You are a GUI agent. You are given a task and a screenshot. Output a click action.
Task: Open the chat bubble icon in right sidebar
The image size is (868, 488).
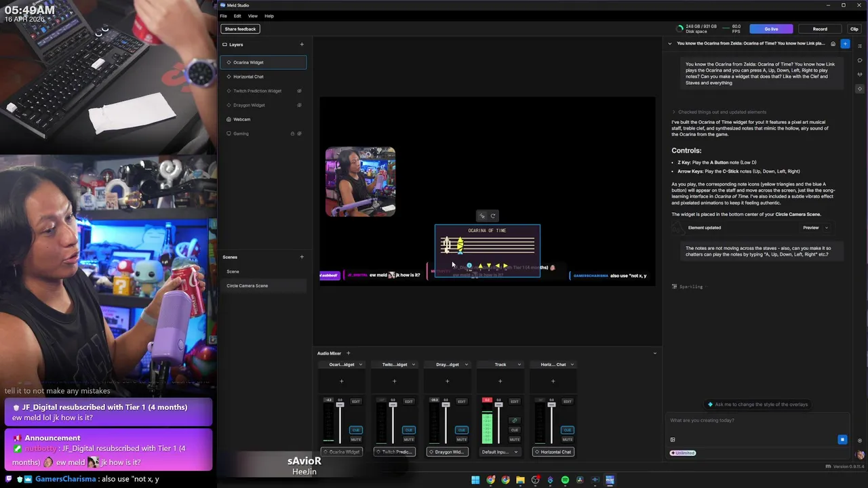coord(860,60)
